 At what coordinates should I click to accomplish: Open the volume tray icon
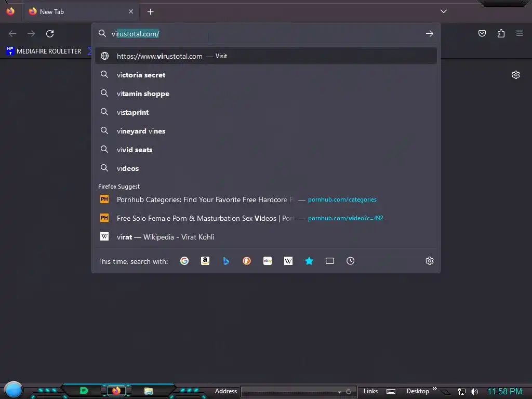(474, 392)
